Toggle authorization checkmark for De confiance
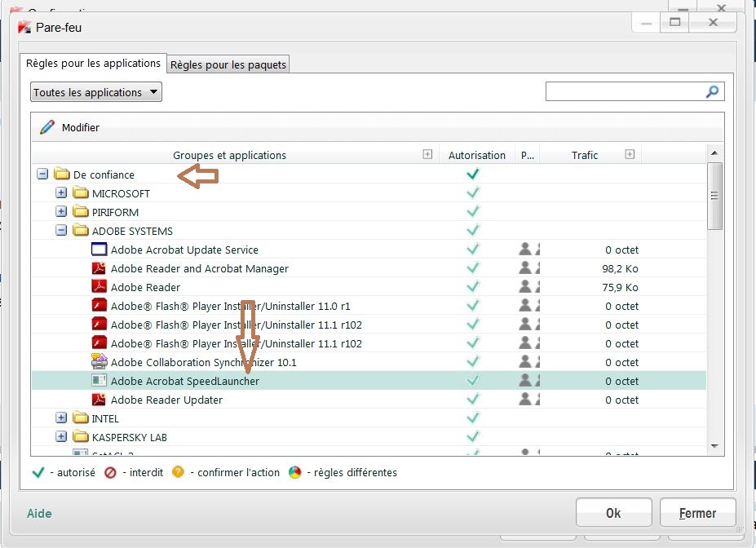Screen dimensions: 756x548 [x=473, y=174]
